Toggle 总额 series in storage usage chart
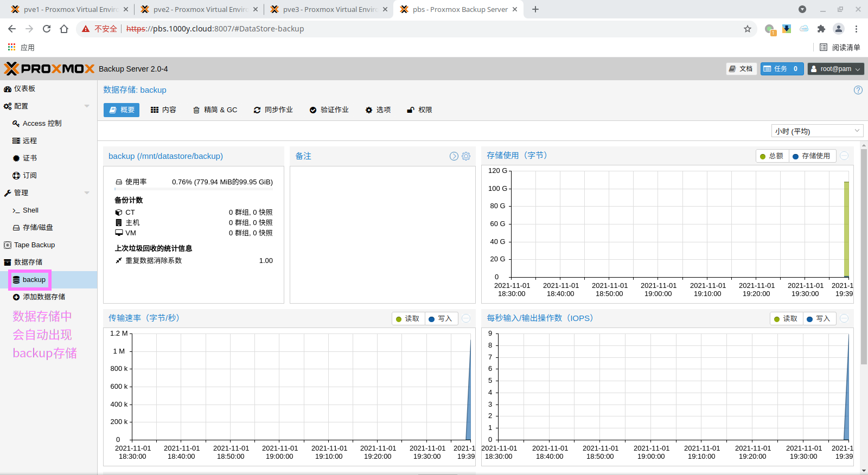Image resolution: width=868 pixels, height=475 pixels. (x=772, y=156)
